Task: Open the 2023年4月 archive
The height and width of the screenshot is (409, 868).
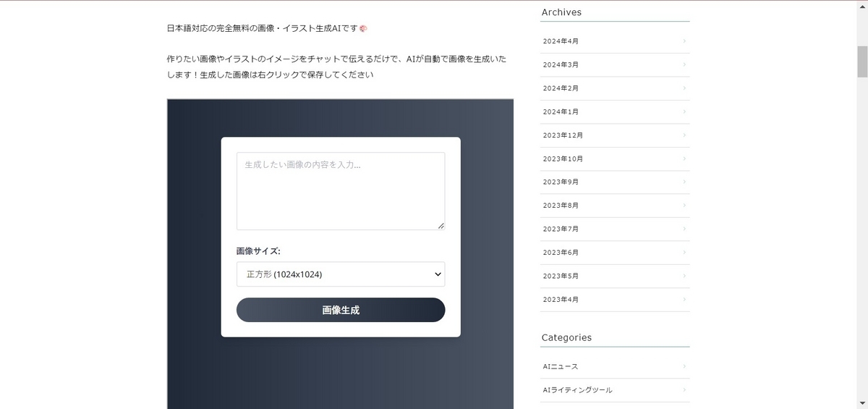Action: tap(615, 300)
